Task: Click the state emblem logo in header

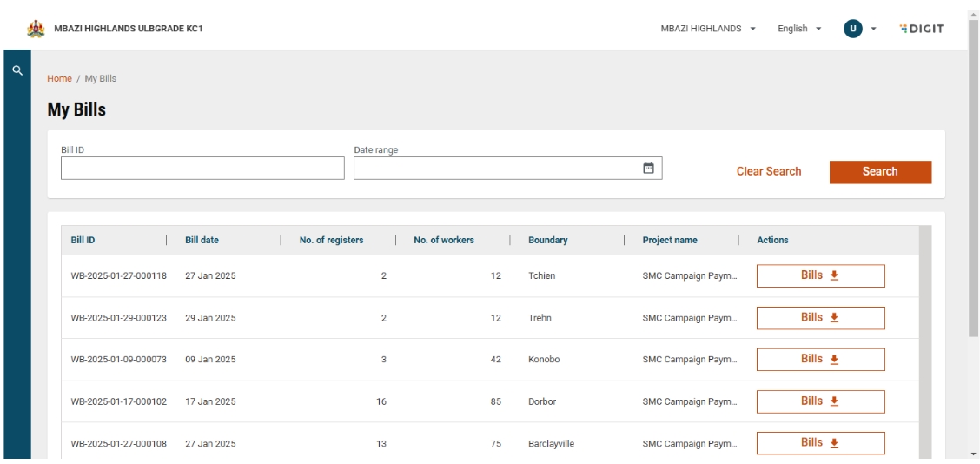Action: (x=36, y=27)
